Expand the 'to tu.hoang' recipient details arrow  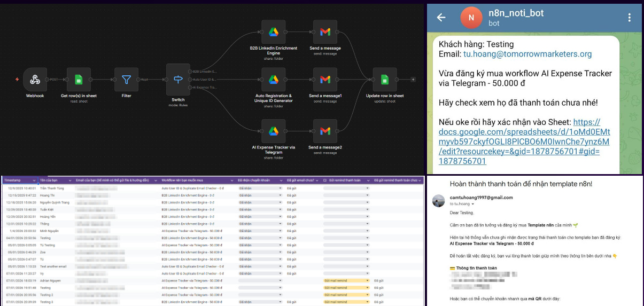click(472, 204)
